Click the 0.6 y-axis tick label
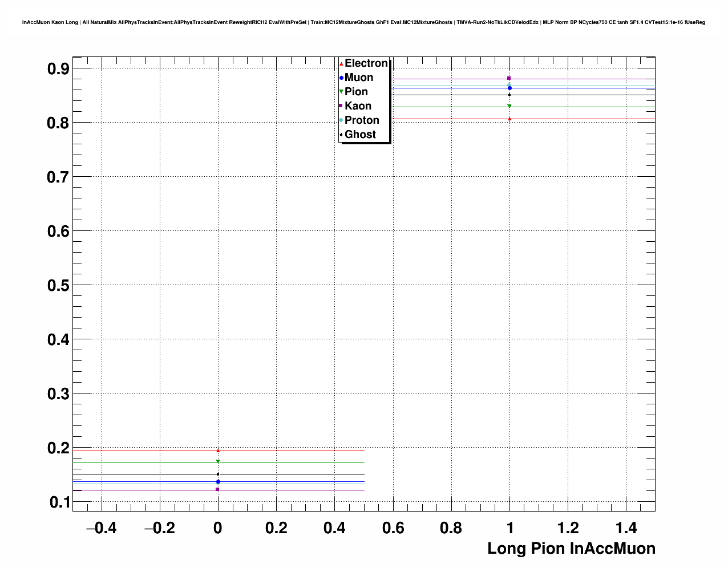This screenshot has height=568, width=728. pyautogui.click(x=58, y=231)
